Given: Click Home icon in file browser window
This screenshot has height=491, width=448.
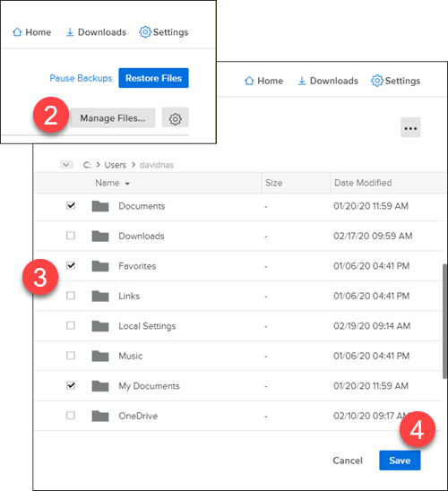Looking at the screenshot, I should [249, 81].
